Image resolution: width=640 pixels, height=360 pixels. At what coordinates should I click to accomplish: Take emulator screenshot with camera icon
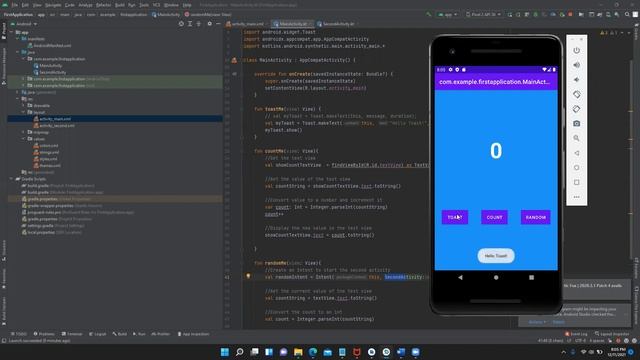pos(576,123)
